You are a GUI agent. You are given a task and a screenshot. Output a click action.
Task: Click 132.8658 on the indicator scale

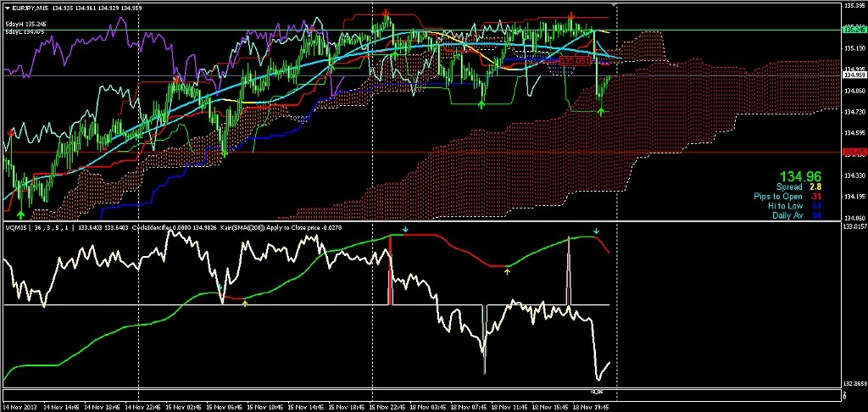point(854,383)
